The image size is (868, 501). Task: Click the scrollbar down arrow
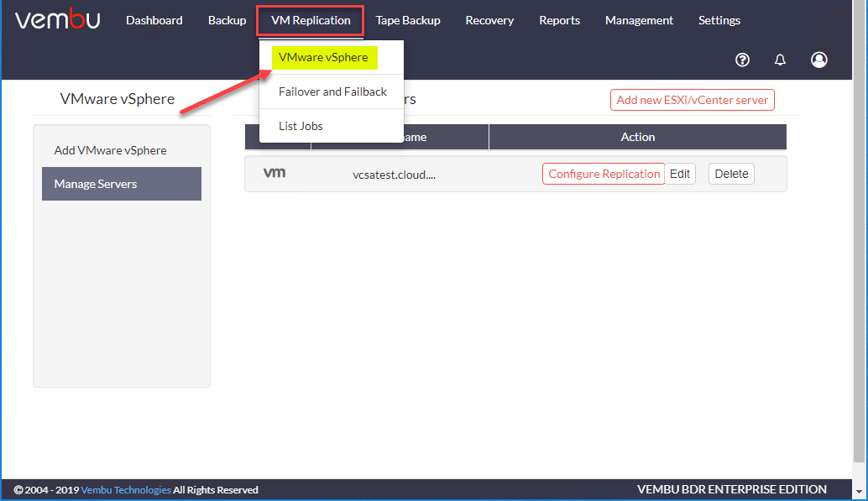click(x=859, y=492)
